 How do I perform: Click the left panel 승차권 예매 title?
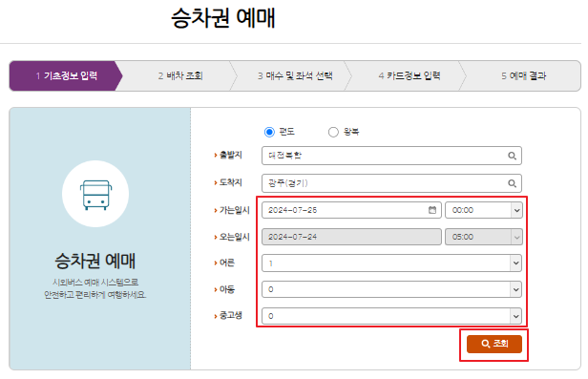(x=94, y=261)
